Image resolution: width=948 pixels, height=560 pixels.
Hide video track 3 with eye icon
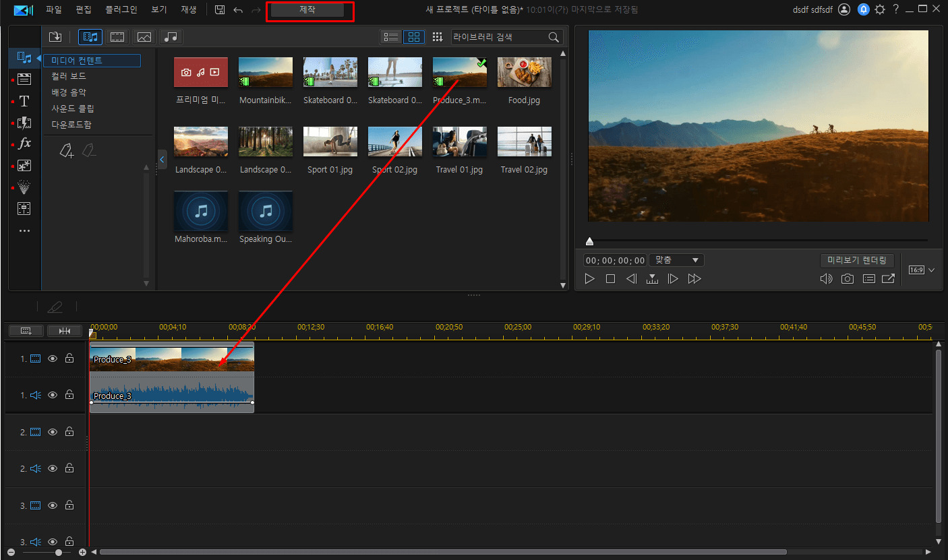click(53, 505)
